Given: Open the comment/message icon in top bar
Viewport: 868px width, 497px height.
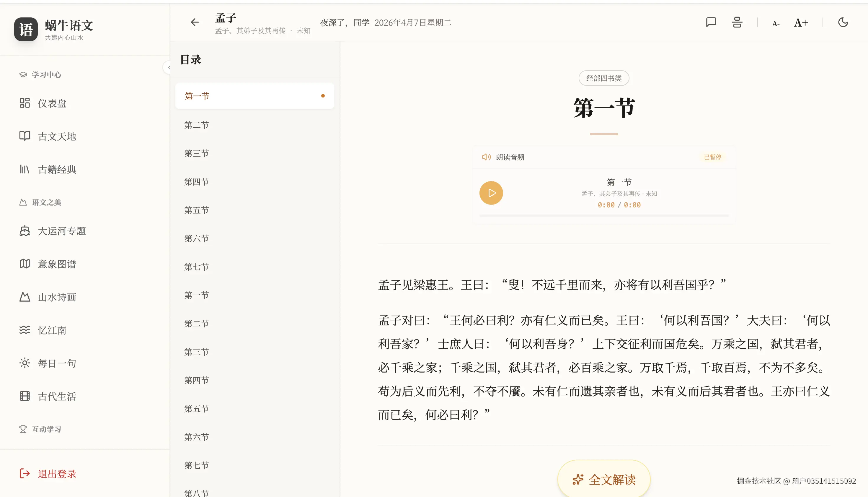Looking at the screenshot, I should pos(711,22).
